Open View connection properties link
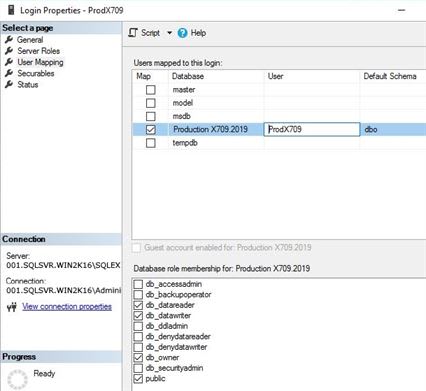Viewport: 426px width, 391px height. (67, 307)
